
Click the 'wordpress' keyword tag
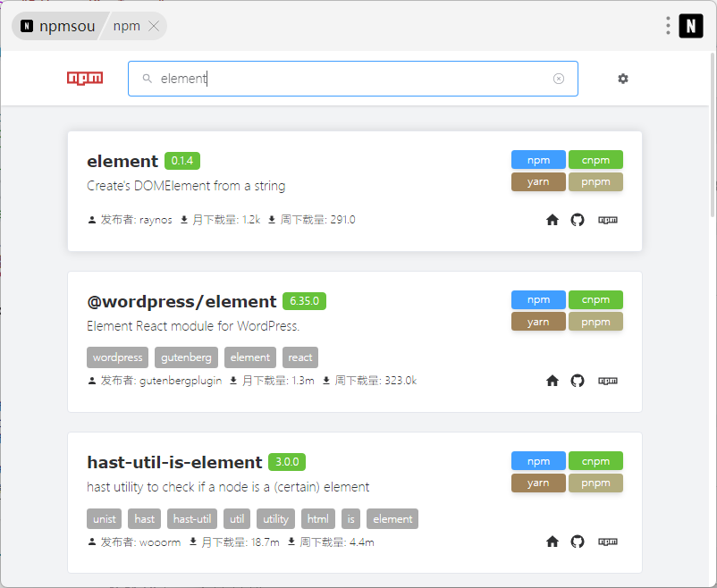click(x=117, y=357)
